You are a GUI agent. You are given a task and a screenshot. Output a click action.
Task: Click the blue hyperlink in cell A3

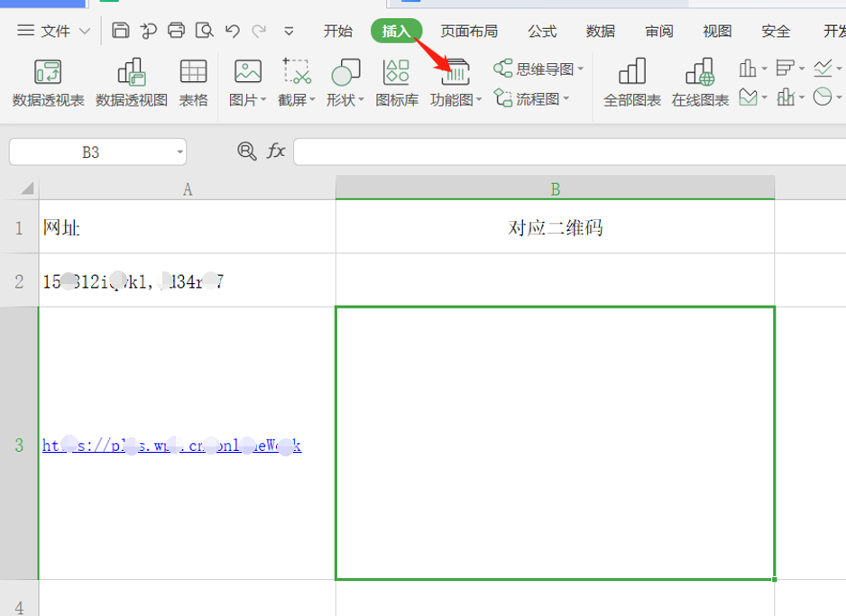tap(171, 446)
